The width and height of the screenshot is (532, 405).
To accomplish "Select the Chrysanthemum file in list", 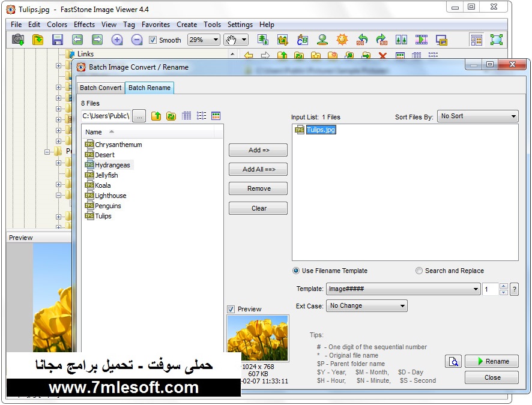I will (x=113, y=145).
